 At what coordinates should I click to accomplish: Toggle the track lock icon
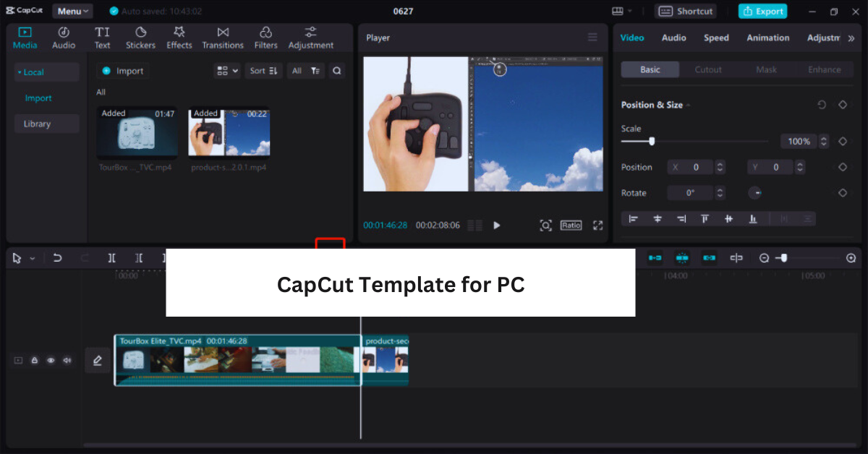pyautogui.click(x=34, y=360)
